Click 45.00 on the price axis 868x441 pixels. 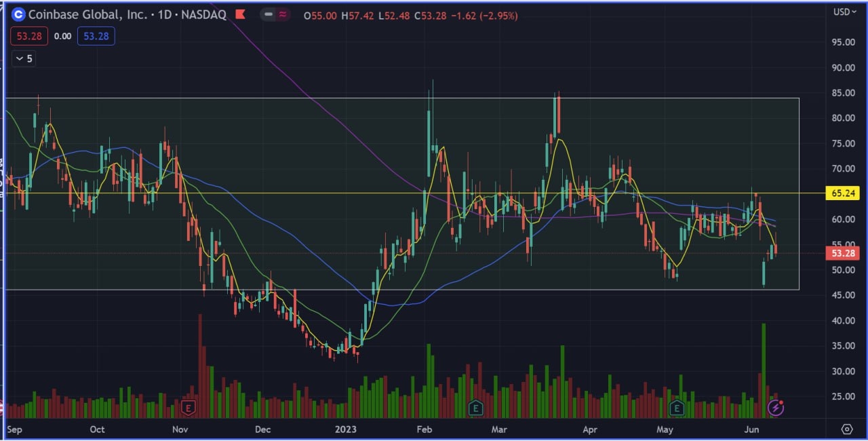(842, 295)
